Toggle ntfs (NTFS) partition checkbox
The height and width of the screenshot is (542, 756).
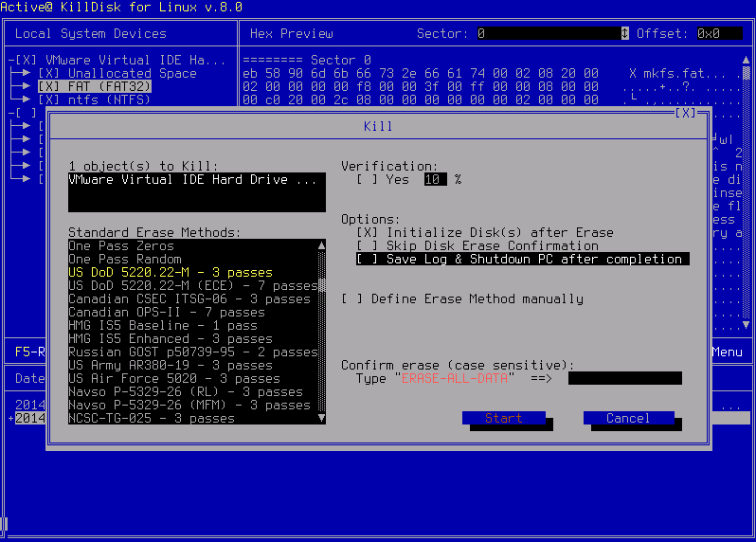click(x=48, y=99)
